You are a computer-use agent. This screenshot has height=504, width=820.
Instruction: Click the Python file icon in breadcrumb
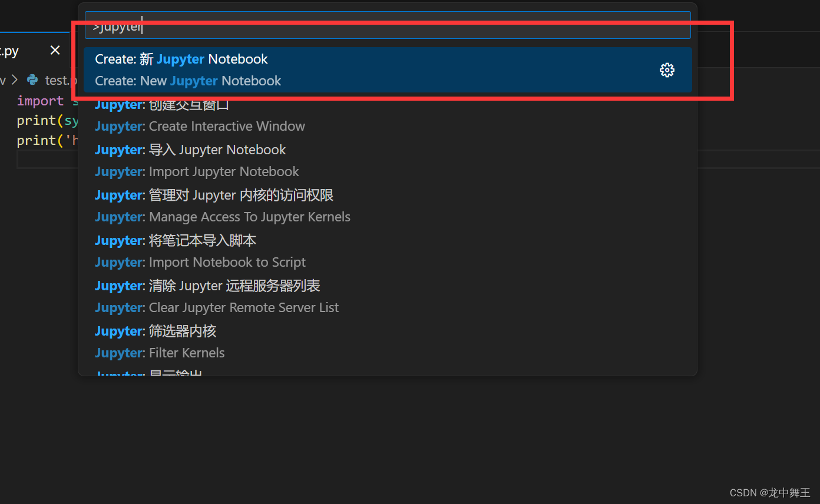coord(33,79)
